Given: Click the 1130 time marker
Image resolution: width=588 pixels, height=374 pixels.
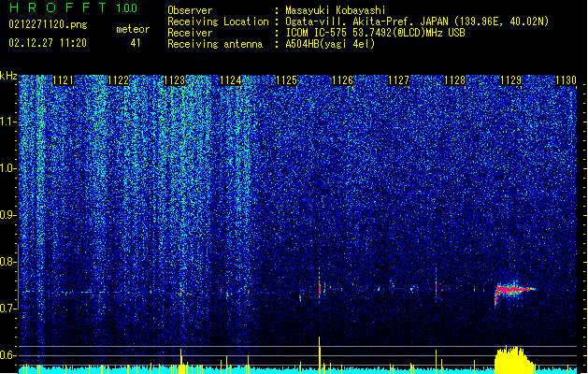Looking at the screenshot, I should [x=566, y=80].
